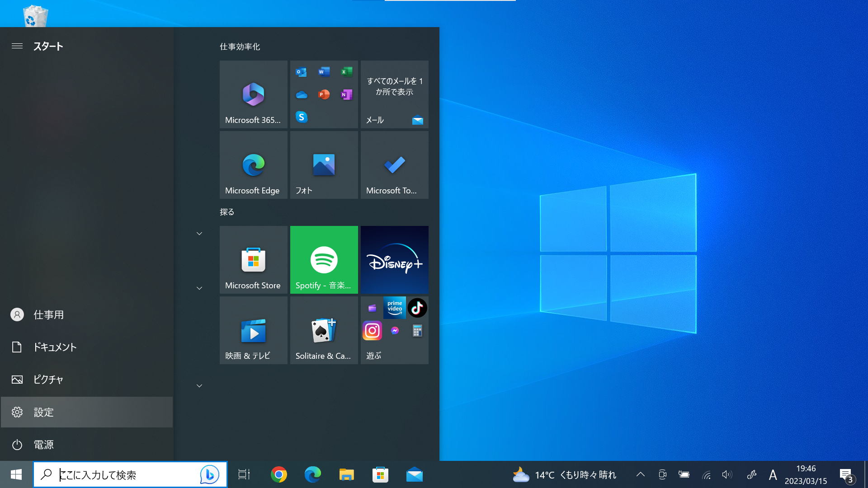The width and height of the screenshot is (868, 488).
Task: Open Calculator in the 遊ぶ folder
Action: click(x=417, y=331)
